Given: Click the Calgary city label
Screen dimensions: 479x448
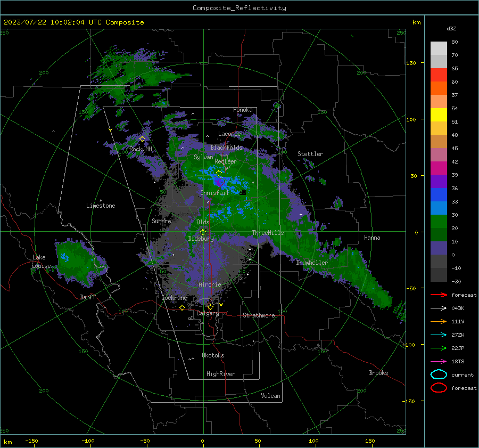Looking at the screenshot, I should [x=208, y=313].
